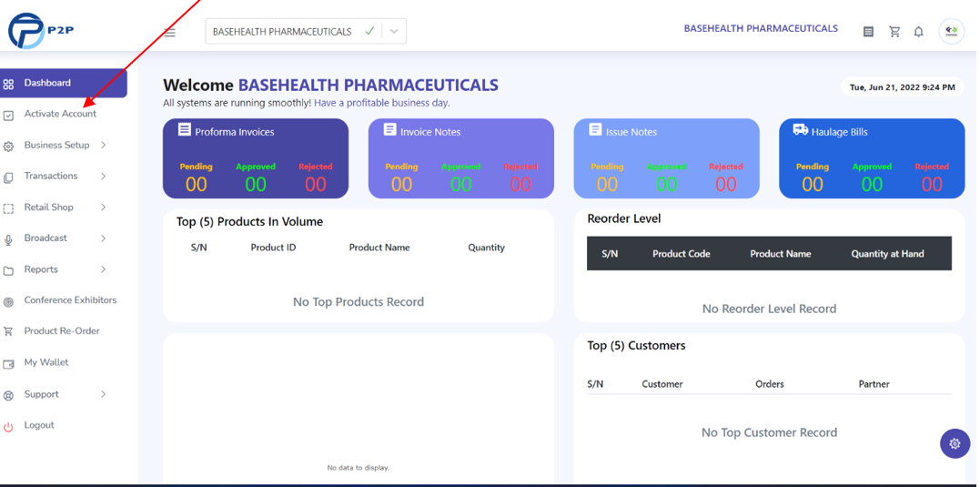Click the date and time badge
The width and height of the screenshot is (980, 487).
click(904, 87)
